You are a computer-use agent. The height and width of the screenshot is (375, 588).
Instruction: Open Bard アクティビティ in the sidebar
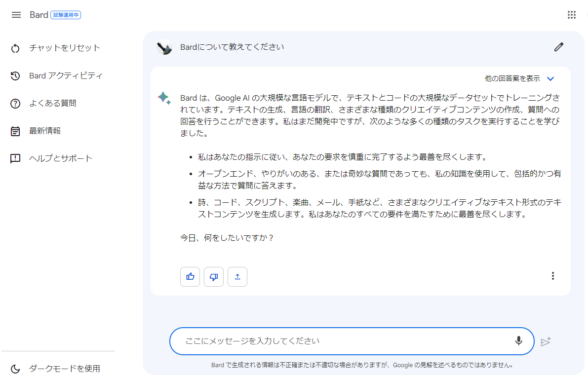pos(66,75)
